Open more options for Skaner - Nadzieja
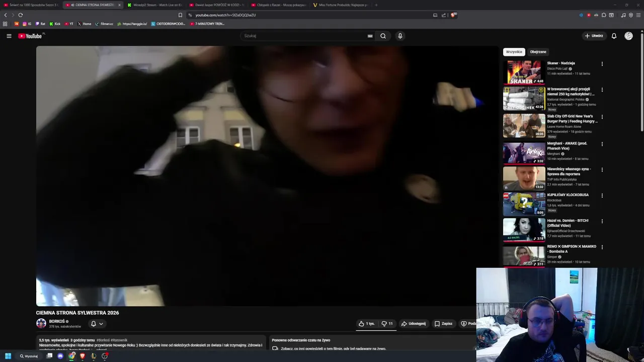The image size is (644, 362). click(602, 64)
